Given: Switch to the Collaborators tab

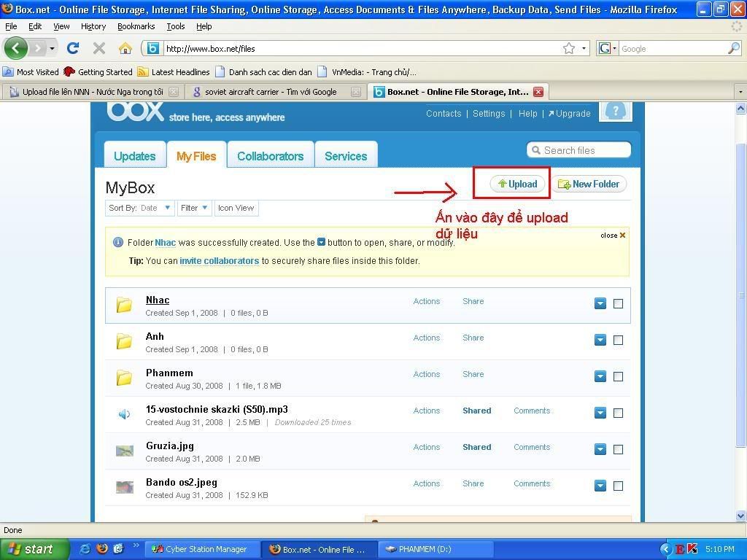Looking at the screenshot, I should coord(270,156).
